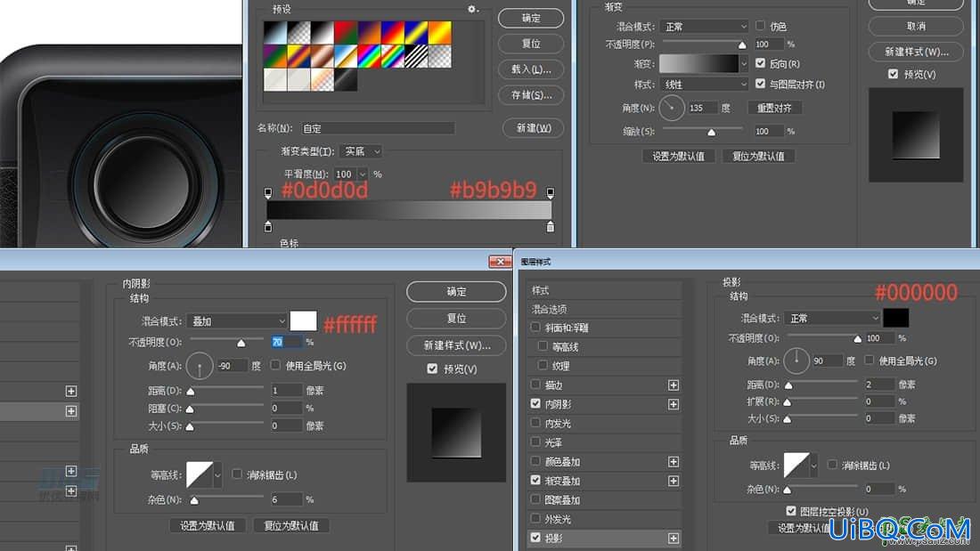Screen dimensions: 980x551
Task: Toggle the 图层挖空投影(U) checkbox
Action: [x=790, y=510]
